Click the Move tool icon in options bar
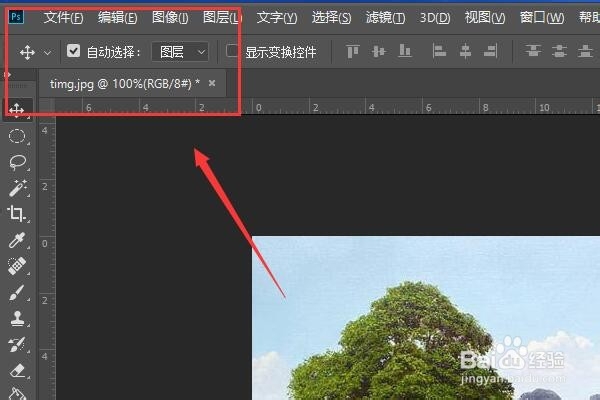This screenshot has width=600, height=400. pyautogui.click(x=28, y=52)
